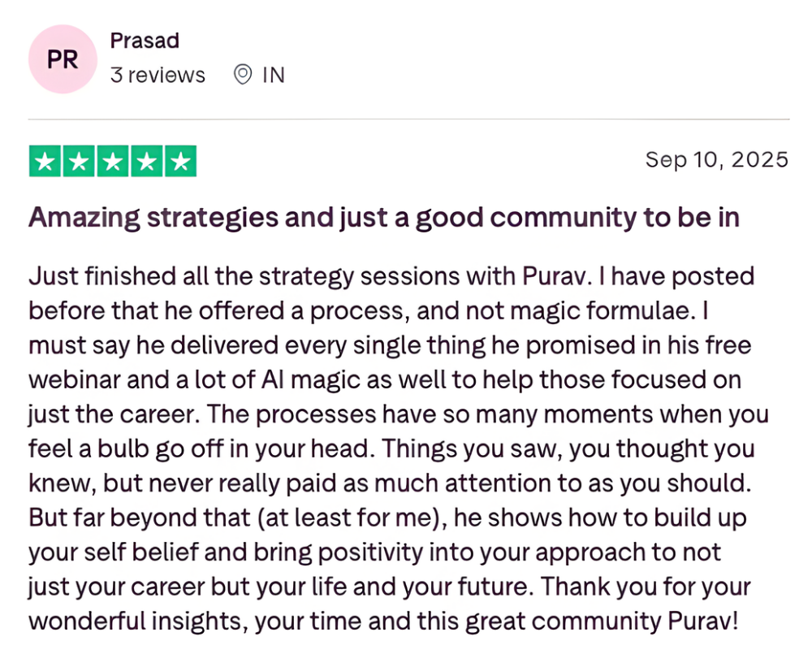
Task: Click the third green rating star
Action: [112, 161]
